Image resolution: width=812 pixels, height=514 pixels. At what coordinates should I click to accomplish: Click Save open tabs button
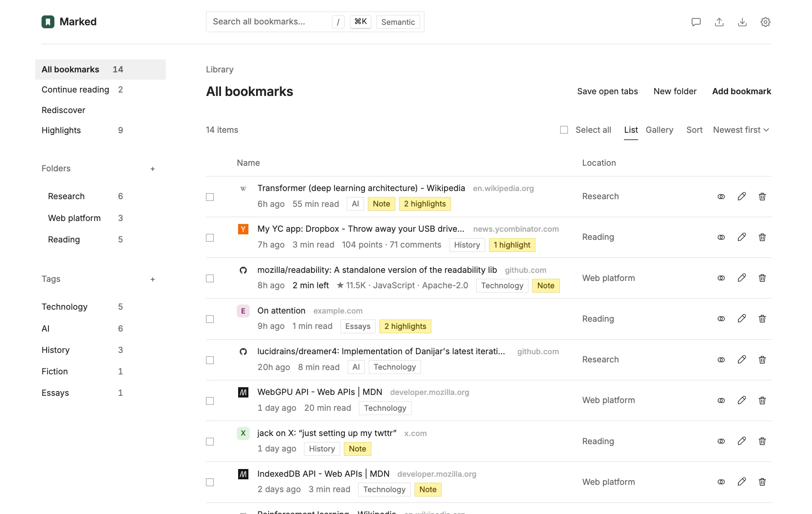(607, 91)
